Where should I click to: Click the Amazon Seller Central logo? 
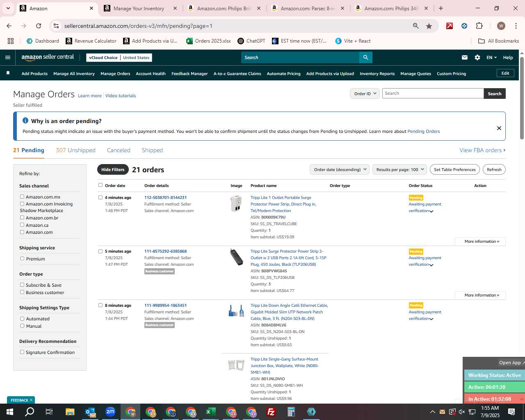coord(48,57)
